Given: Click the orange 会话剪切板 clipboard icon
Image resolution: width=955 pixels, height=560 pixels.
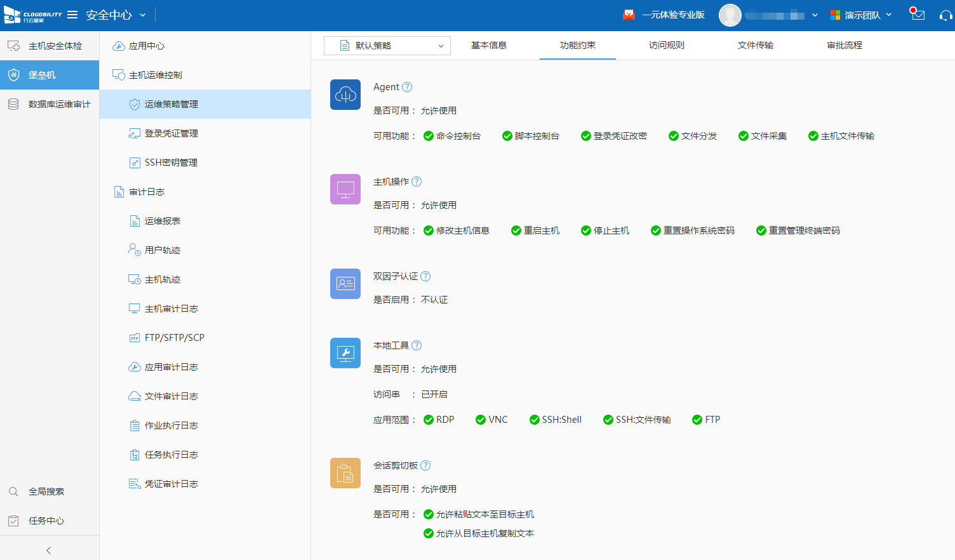Looking at the screenshot, I should pyautogui.click(x=345, y=473).
